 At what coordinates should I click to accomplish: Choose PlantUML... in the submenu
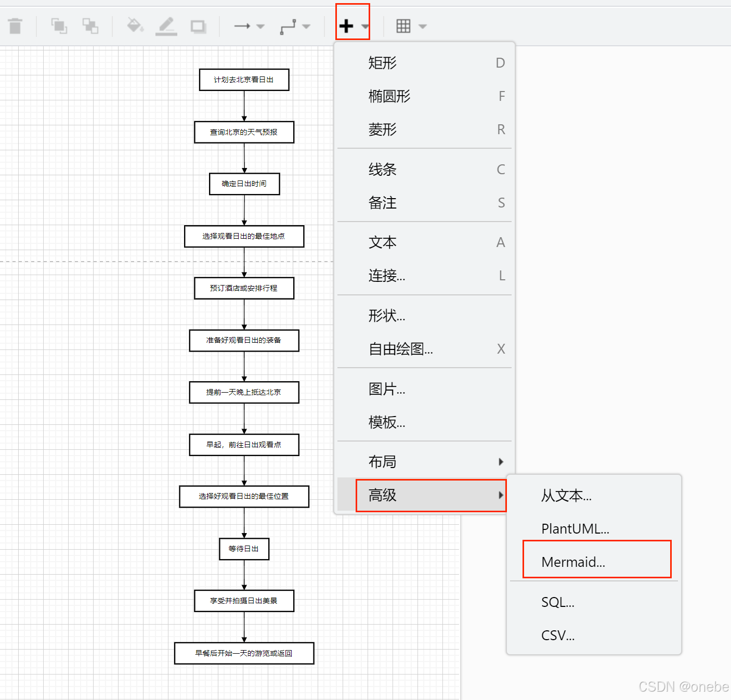594,529
